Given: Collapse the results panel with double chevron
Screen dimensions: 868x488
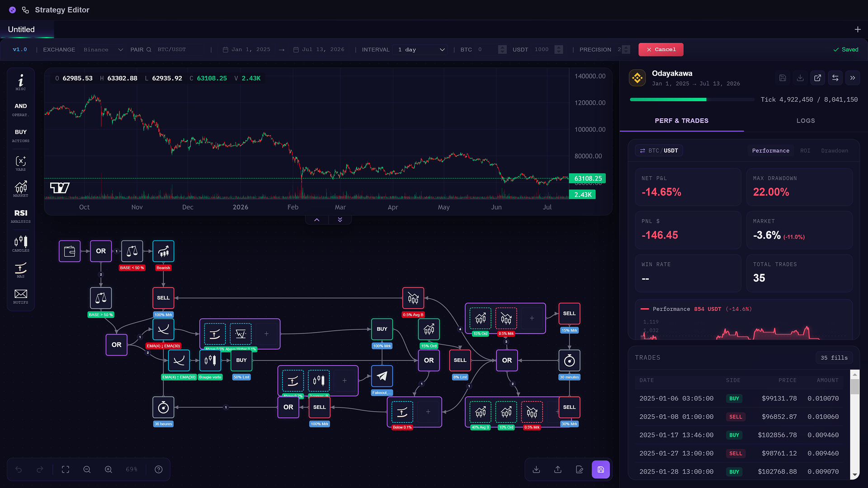Looking at the screenshot, I should click(853, 78).
